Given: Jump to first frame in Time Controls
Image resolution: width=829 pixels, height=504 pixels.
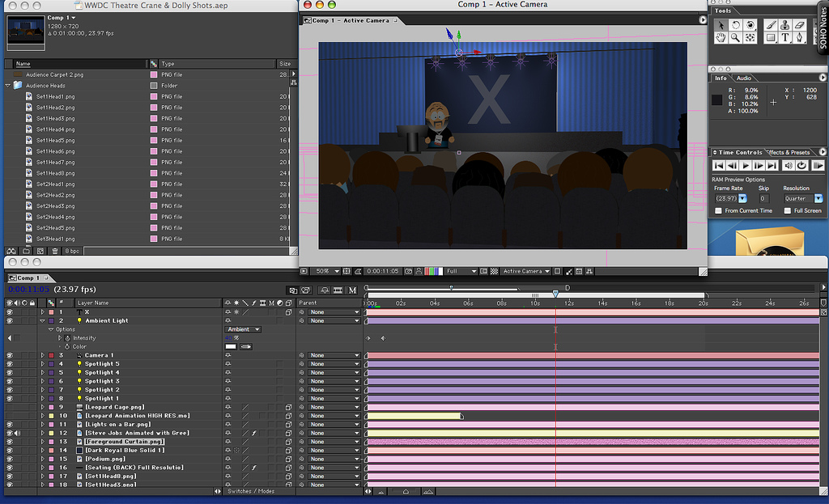Looking at the screenshot, I should click(x=719, y=166).
